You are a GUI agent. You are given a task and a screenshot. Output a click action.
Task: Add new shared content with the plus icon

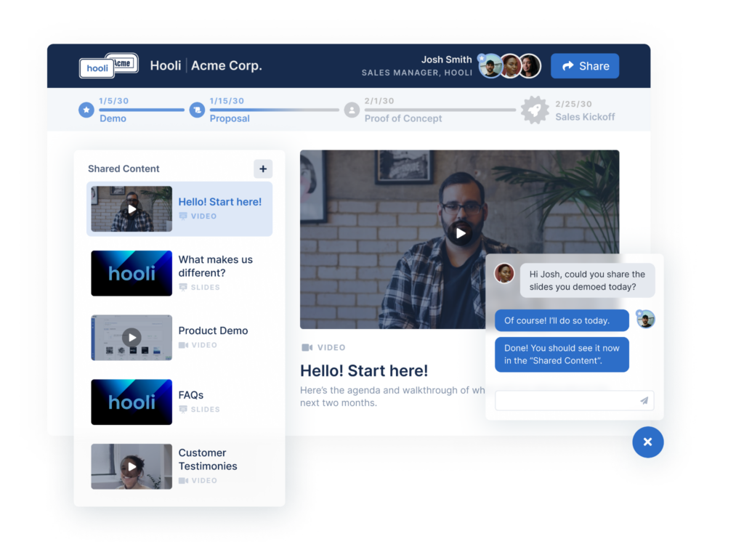click(x=263, y=169)
